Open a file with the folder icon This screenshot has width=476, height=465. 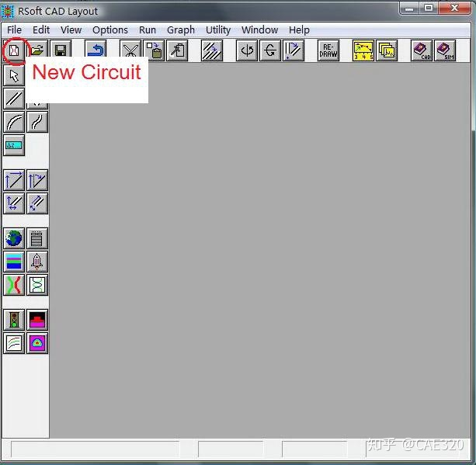click(x=37, y=49)
